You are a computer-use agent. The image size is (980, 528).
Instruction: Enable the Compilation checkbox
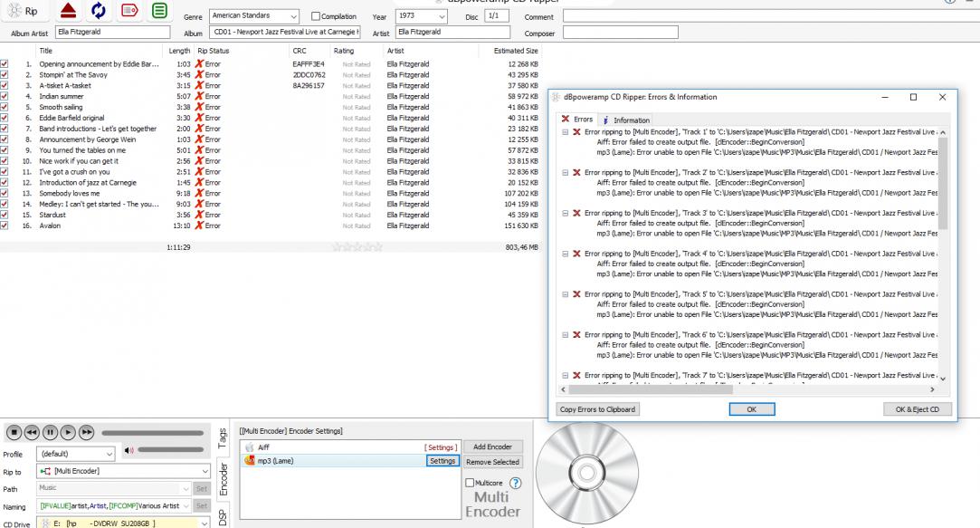pyautogui.click(x=315, y=16)
